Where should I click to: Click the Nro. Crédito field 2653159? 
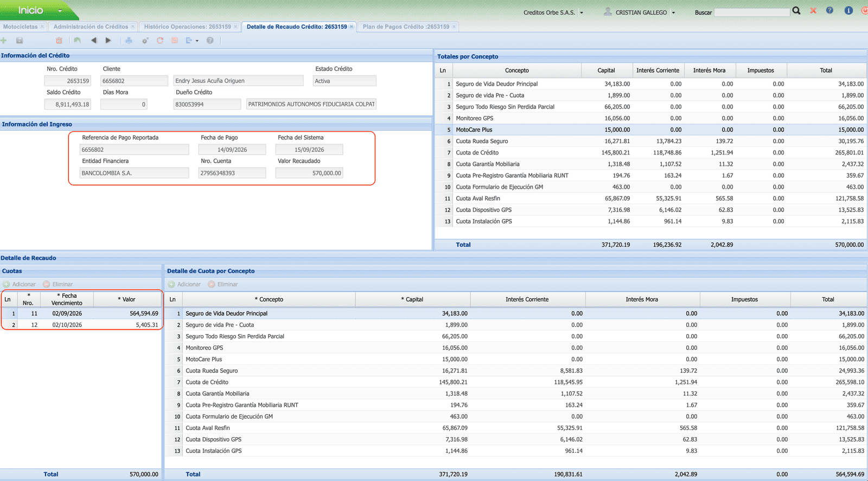coord(68,81)
